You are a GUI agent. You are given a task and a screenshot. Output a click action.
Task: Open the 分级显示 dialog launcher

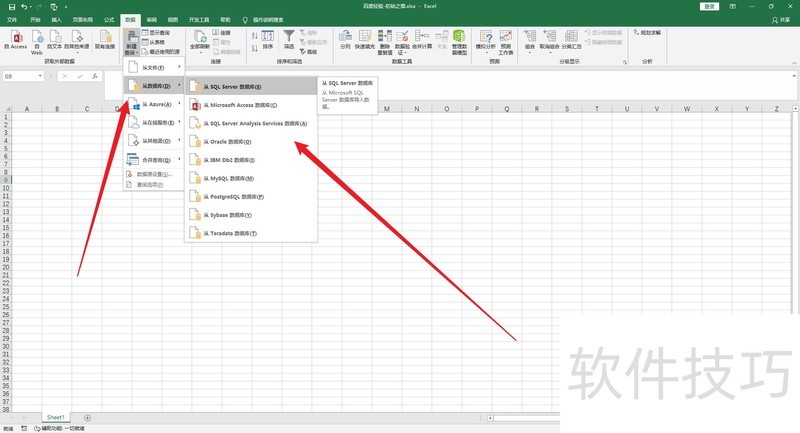(624, 62)
